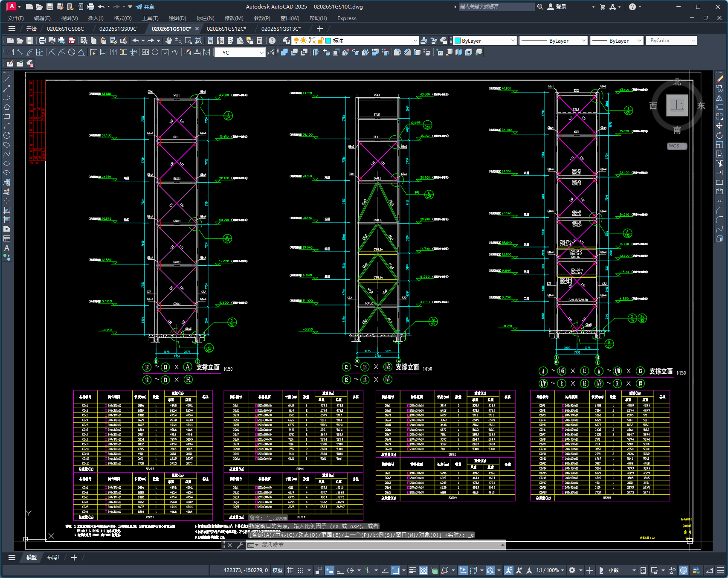
Task: Select the multiline Text tool
Action: pyautogui.click(x=7, y=248)
